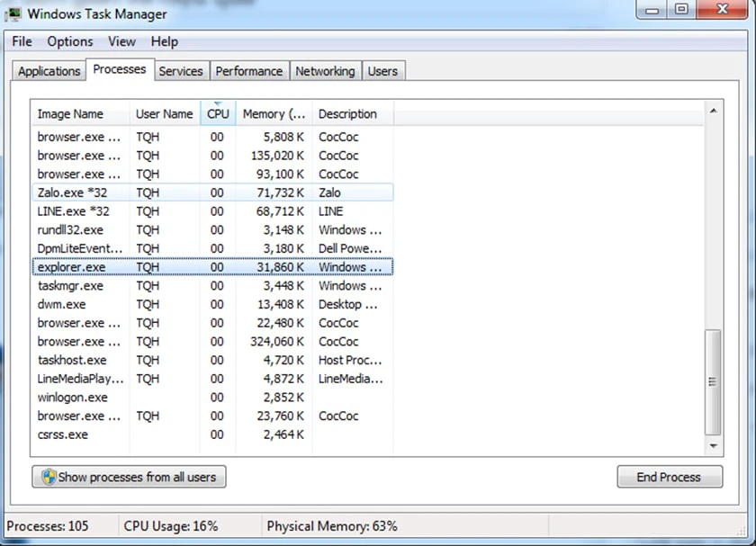Click the Task Manager title bar icon
The height and width of the screenshot is (546, 756).
click(x=13, y=13)
